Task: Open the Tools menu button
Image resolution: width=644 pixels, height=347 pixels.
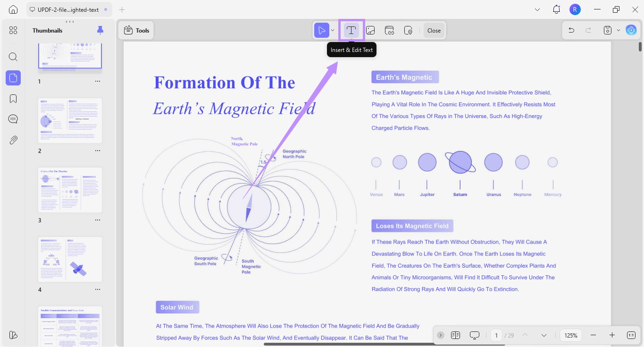Action: tap(136, 30)
